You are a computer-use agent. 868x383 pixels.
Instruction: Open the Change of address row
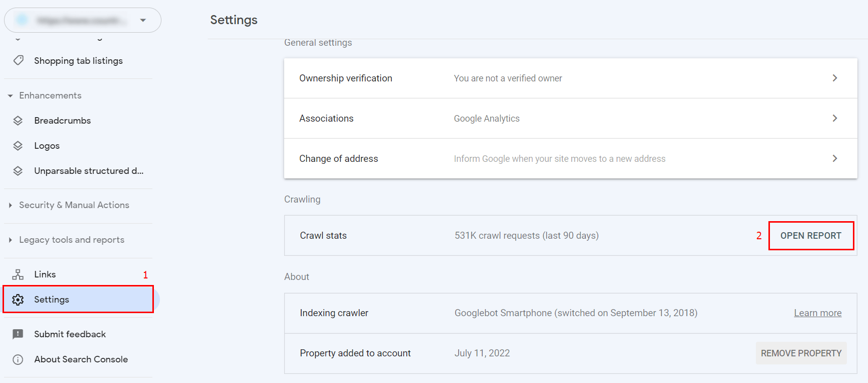pyautogui.click(x=570, y=159)
